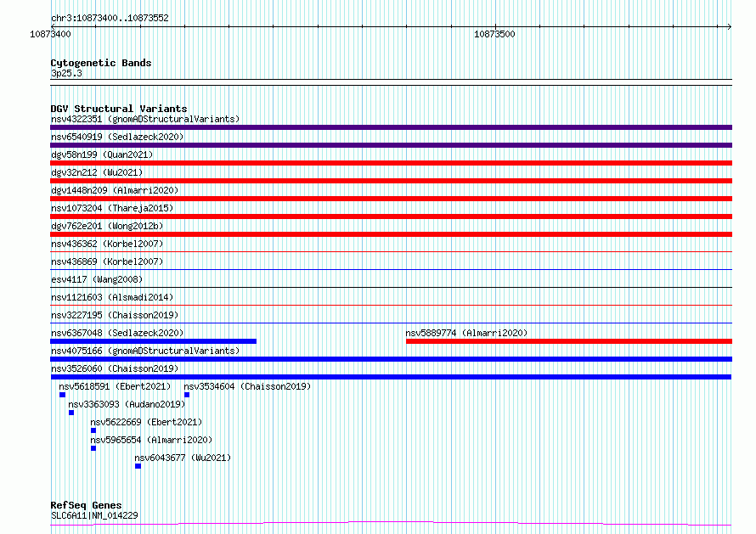The width and height of the screenshot is (756, 534).
Task: Click dgv32n212 (Wu2021) label
Action: pyautogui.click(x=97, y=172)
